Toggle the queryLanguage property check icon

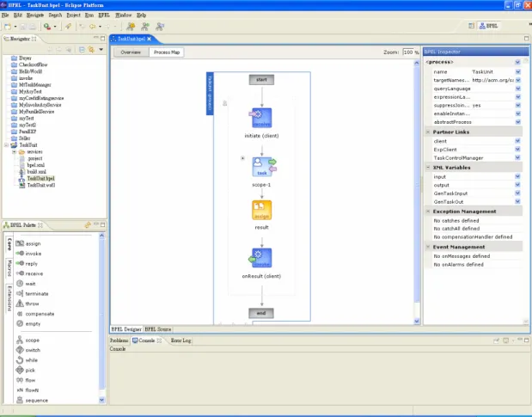tap(517, 89)
